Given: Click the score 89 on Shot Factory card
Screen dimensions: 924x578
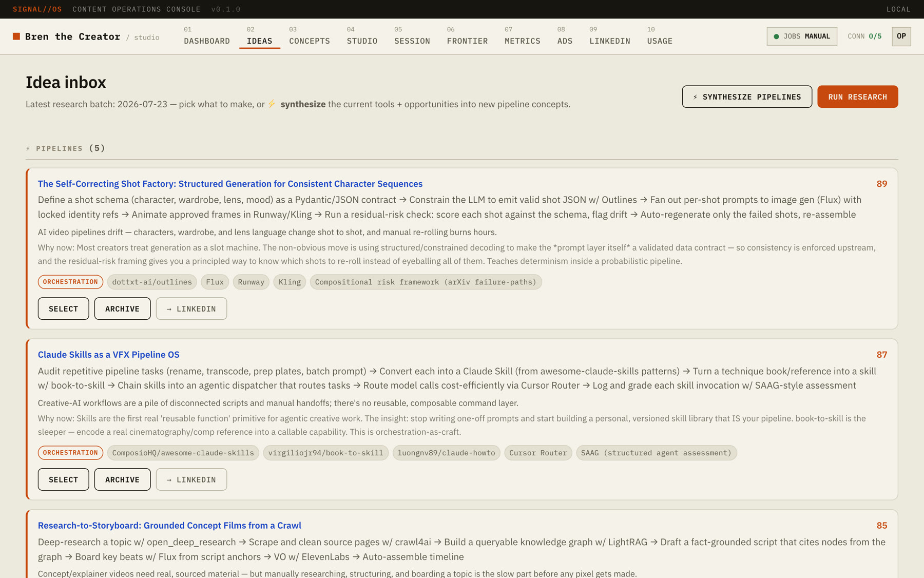Looking at the screenshot, I should tap(881, 184).
